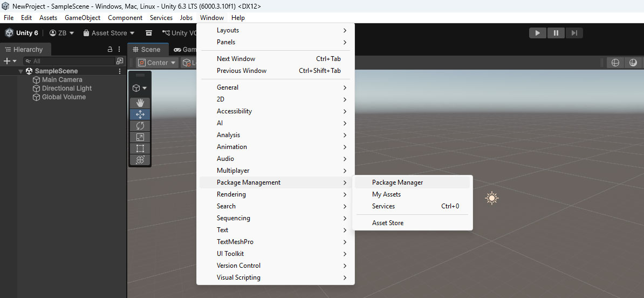Select the Transform tool

140,160
